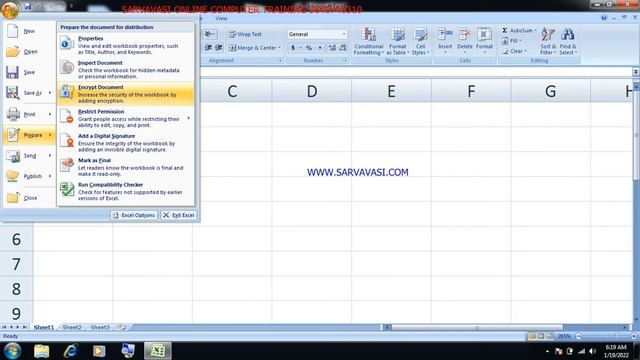This screenshot has width=640, height=360.
Task: Apply comma style format
Action: [320, 48]
